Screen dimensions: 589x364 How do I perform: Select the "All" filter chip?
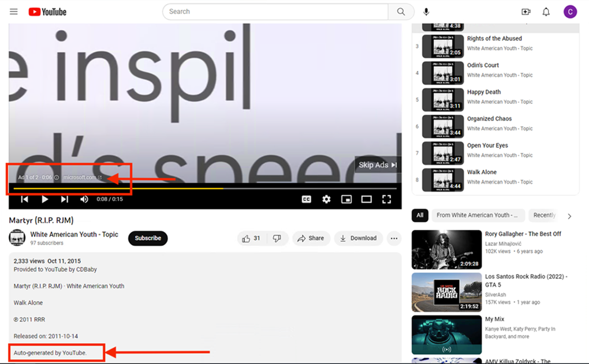click(420, 215)
